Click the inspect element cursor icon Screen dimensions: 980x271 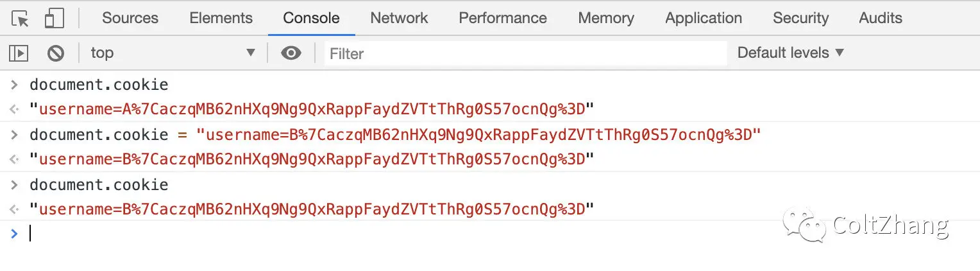[20, 19]
